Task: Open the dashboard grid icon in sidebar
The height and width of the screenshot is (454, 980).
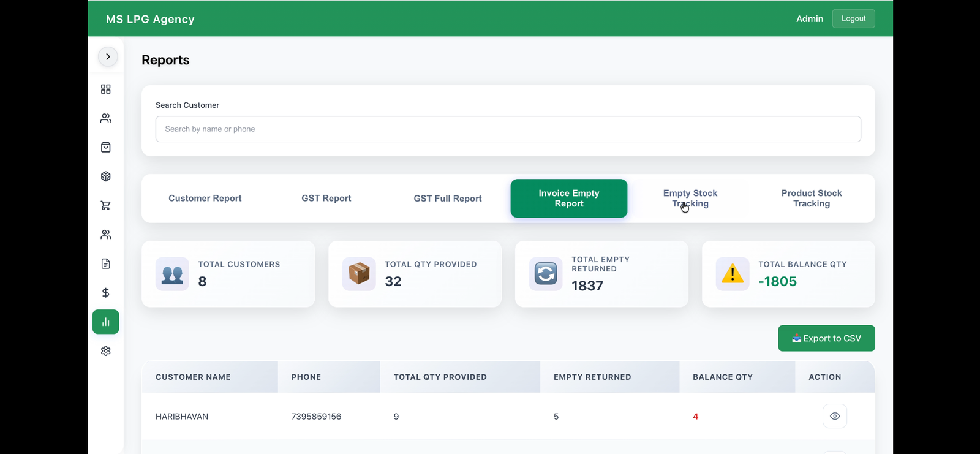Action: click(x=105, y=89)
